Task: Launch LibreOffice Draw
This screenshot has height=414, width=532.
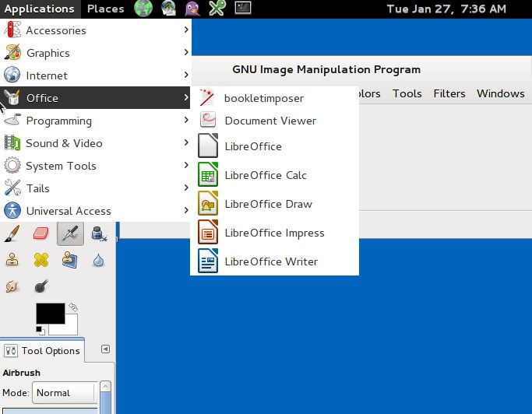Action: (274, 204)
